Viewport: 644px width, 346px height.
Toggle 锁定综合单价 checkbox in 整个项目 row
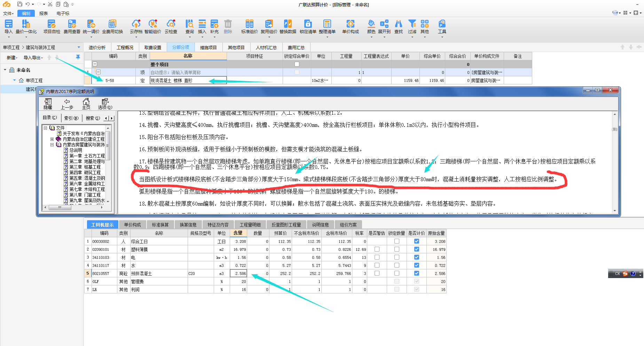pos(297,64)
